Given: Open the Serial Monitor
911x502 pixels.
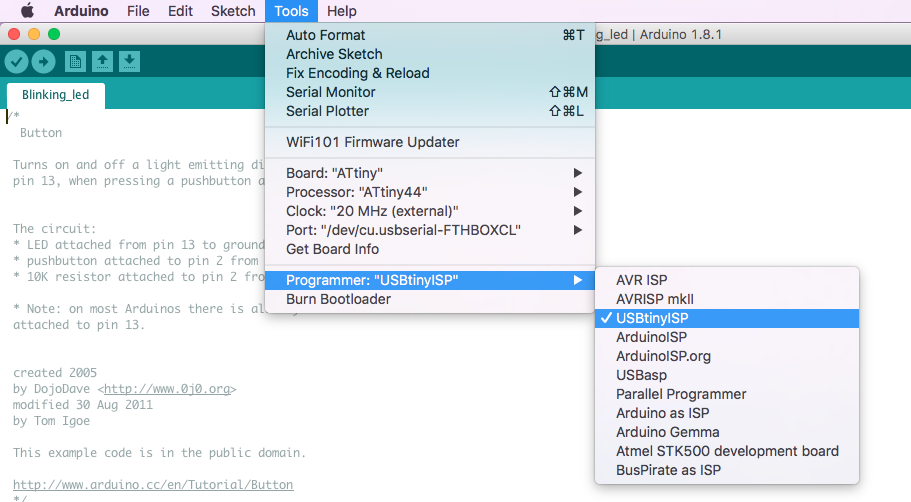Looking at the screenshot, I should [430, 92].
